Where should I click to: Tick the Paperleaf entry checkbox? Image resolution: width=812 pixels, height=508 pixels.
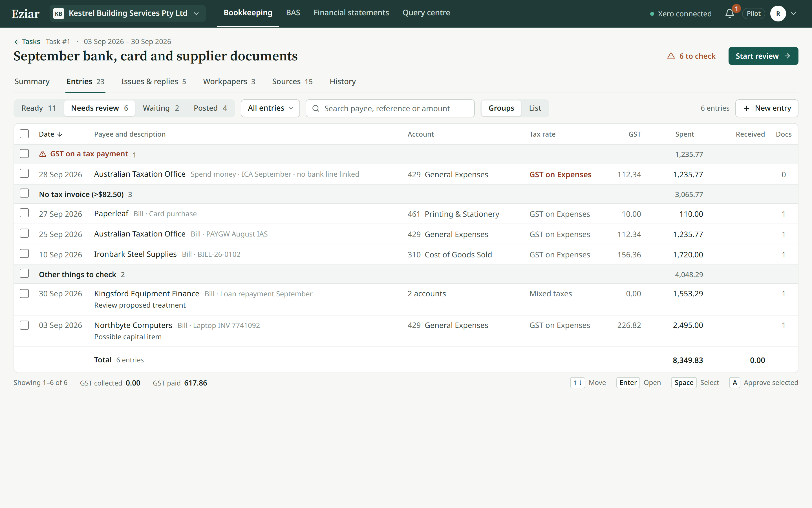24,213
